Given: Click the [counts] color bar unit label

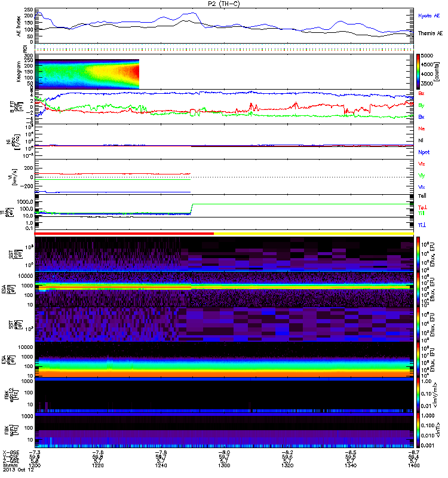Looking at the screenshot, I should 437,72.
